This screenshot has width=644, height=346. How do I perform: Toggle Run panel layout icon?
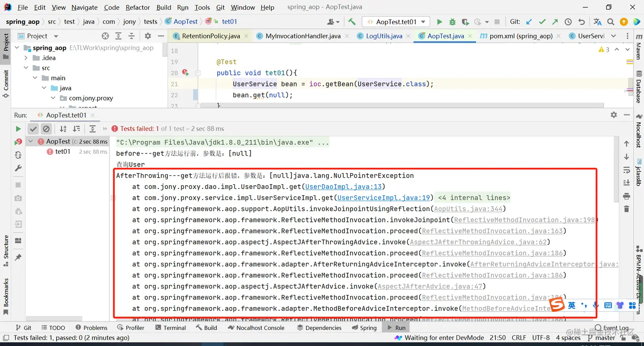[18, 241]
